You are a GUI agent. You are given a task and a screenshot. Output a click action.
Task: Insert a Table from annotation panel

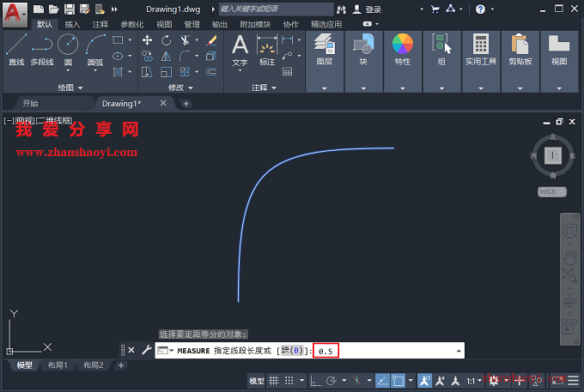(287, 72)
